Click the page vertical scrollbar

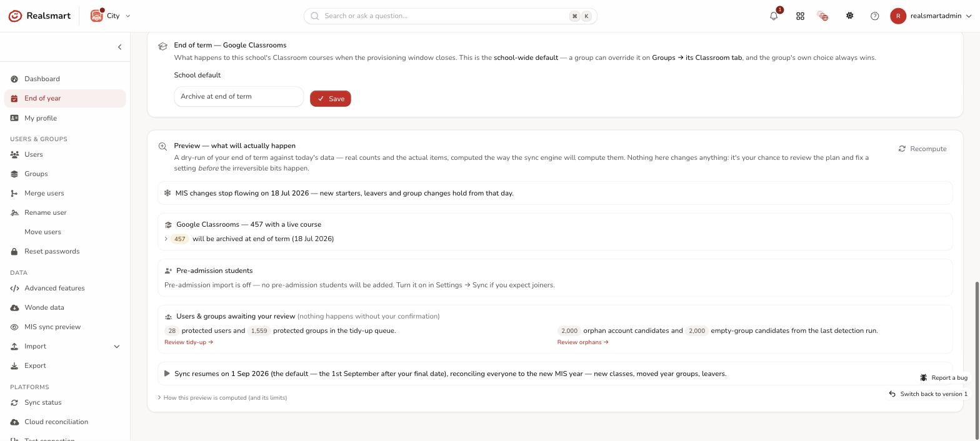point(976,359)
